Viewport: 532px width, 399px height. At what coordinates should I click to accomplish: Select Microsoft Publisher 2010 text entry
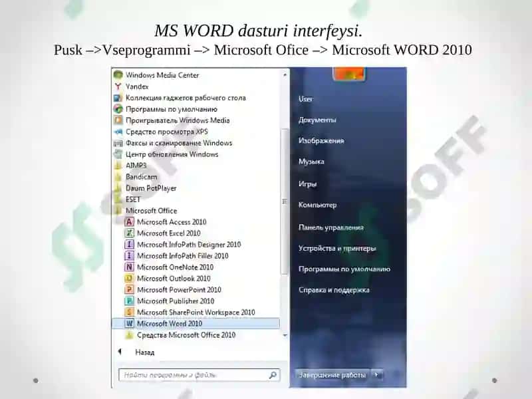(176, 301)
